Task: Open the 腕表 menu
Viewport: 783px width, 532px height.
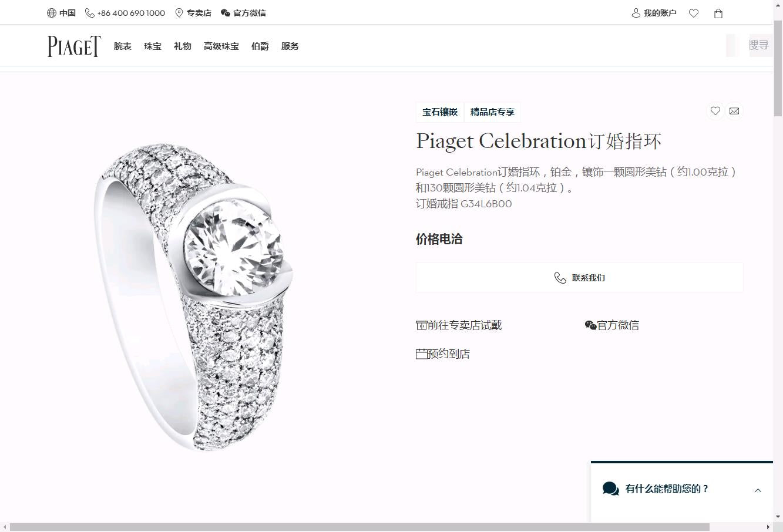Action: point(123,46)
